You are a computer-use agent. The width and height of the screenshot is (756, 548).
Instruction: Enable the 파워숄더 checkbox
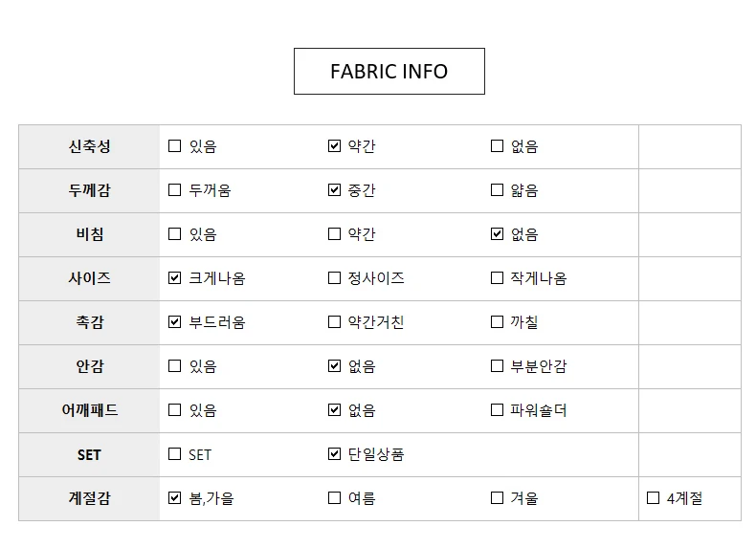click(497, 410)
